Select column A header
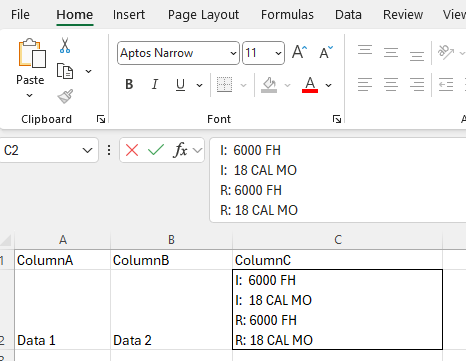This screenshot has width=466, height=361. click(x=63, y=240)
